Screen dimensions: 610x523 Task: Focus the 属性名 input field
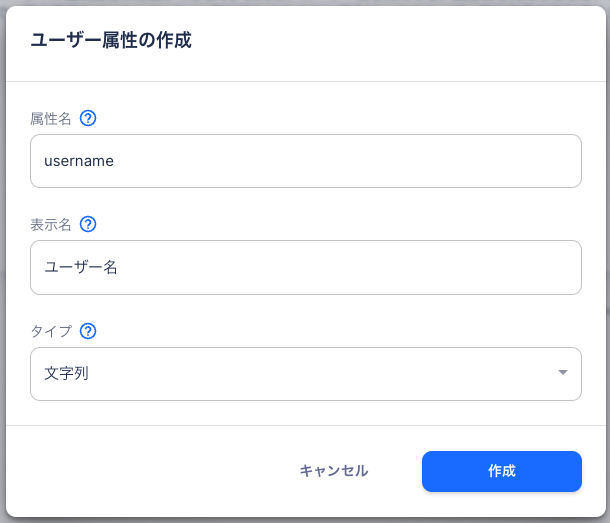(305, 161)
